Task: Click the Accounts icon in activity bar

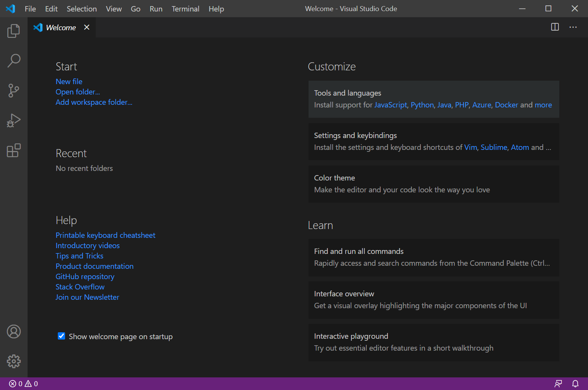Action: (14, 331)
